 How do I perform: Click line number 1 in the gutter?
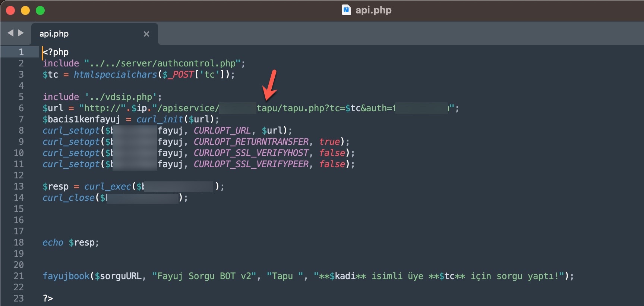click(x=21, y=52)
